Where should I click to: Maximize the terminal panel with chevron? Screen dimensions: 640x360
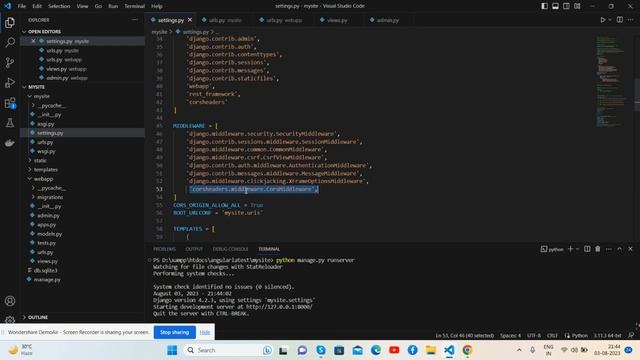click(620, 249)
